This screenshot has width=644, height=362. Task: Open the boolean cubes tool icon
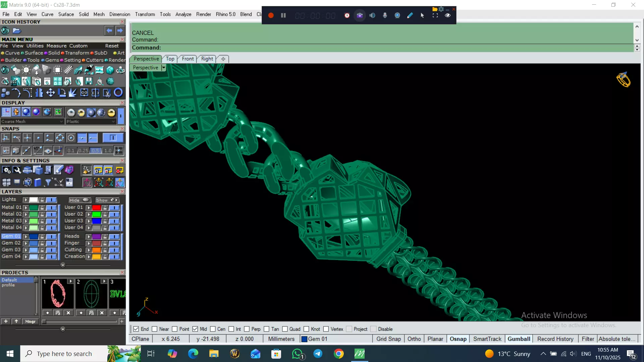(x=6, y=93)
